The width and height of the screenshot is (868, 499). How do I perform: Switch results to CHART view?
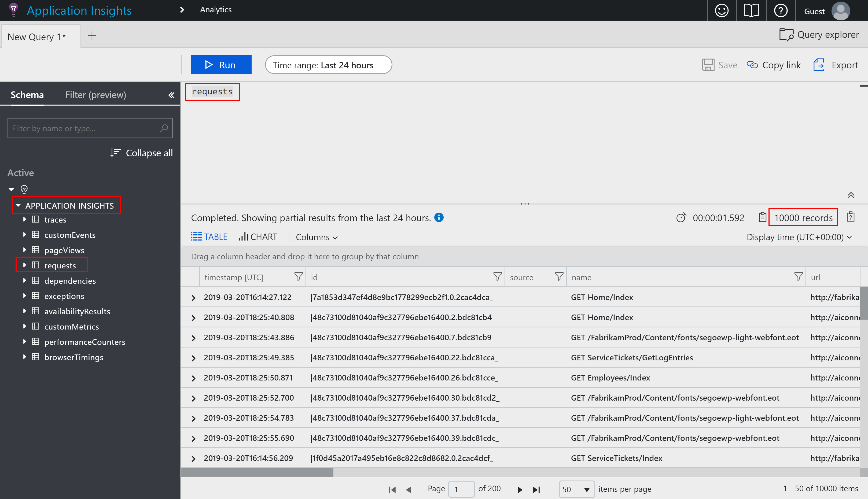[258, 236]
